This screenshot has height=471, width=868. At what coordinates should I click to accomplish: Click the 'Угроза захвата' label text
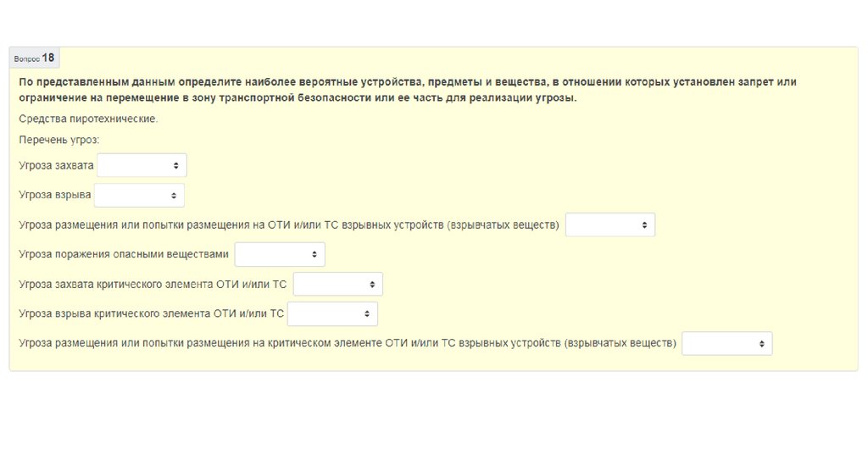56,165
